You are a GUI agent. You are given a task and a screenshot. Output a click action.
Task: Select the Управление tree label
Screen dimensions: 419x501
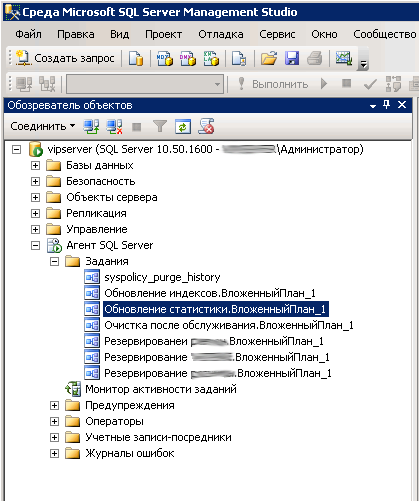pyautogui.click(x=97, y=229)
